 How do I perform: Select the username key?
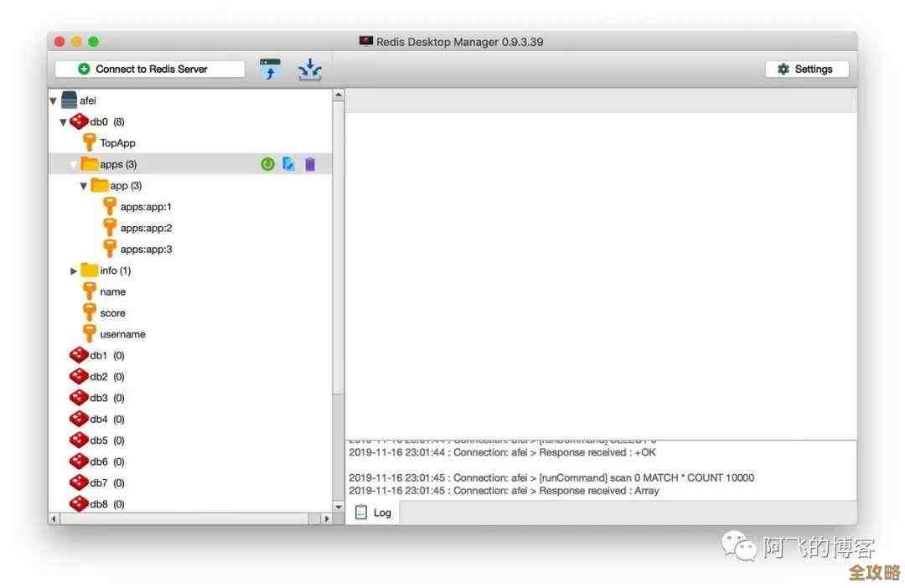[x=122, y=334]
